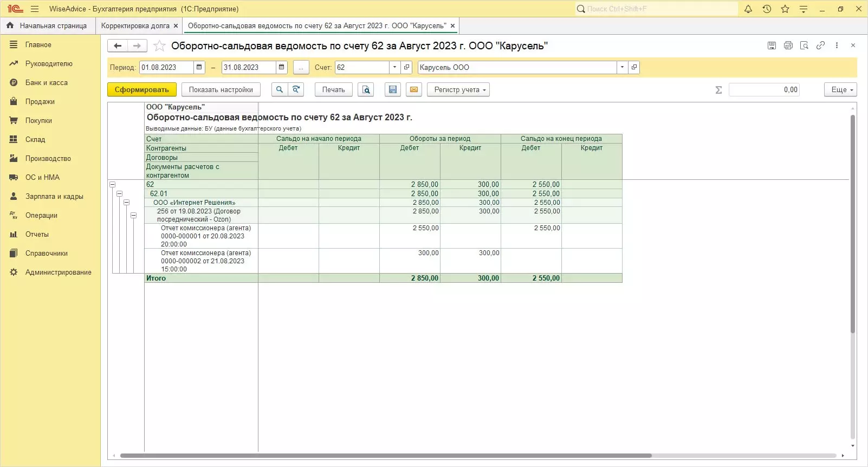Open Банк и касса section
Screen dimensions: 868x467
coord(47,83)
